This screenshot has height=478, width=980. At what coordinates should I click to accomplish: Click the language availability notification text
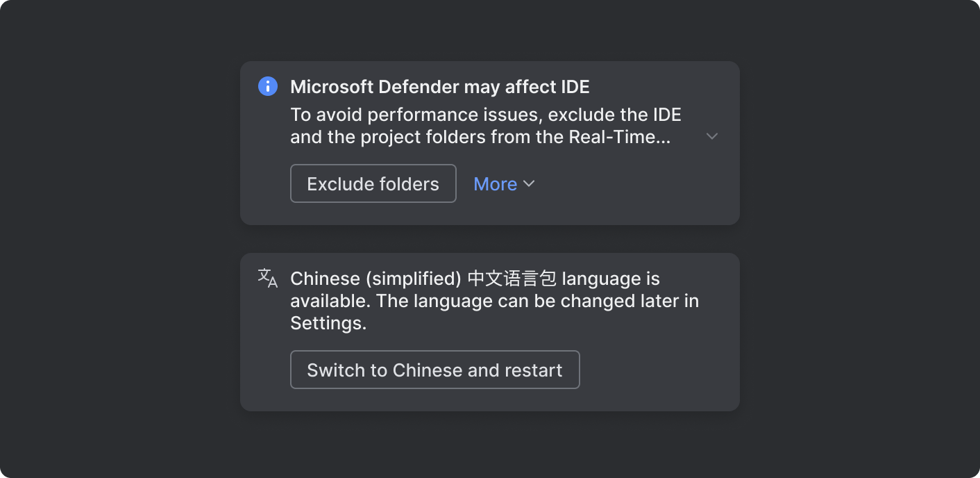pos(494,300)
